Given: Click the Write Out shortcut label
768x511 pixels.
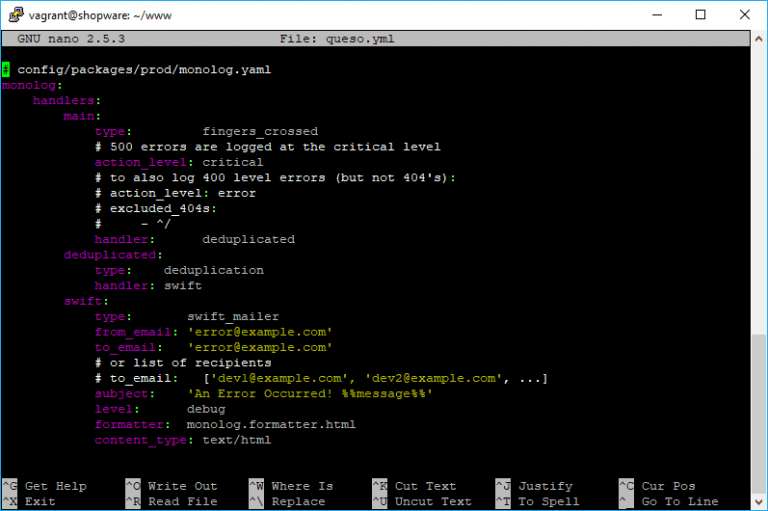Looking at the screenshot, I should [x=182, y=486].
